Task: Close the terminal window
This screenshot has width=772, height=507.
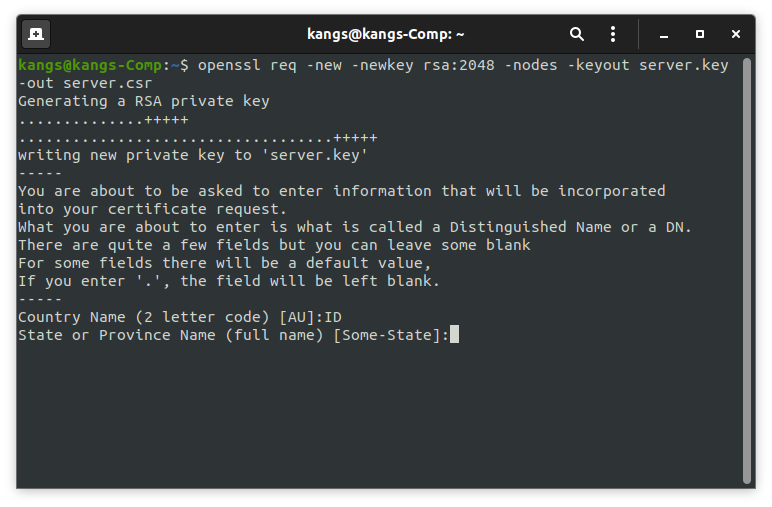Action: coord(736,34)
